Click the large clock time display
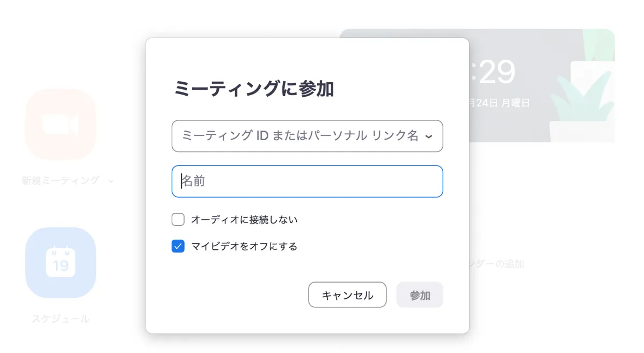Screen dimensions: 644x353 coord(493,72)
